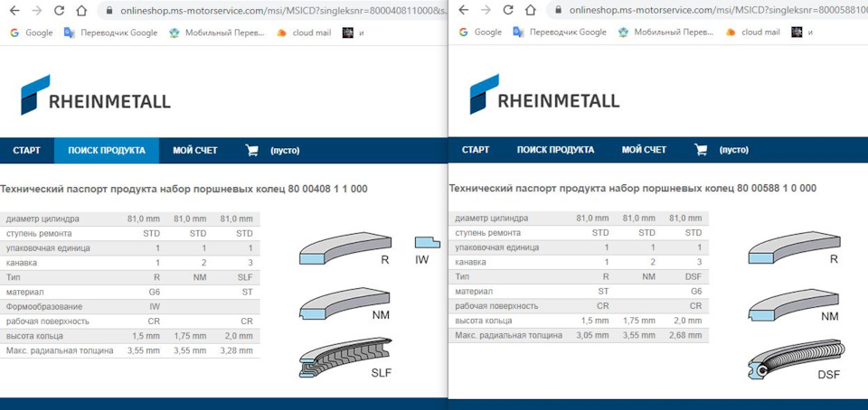The height and width of the screenshot is (410, 868).
Task: Open the shopping cart icon in the right window
Action: point(701,150)
